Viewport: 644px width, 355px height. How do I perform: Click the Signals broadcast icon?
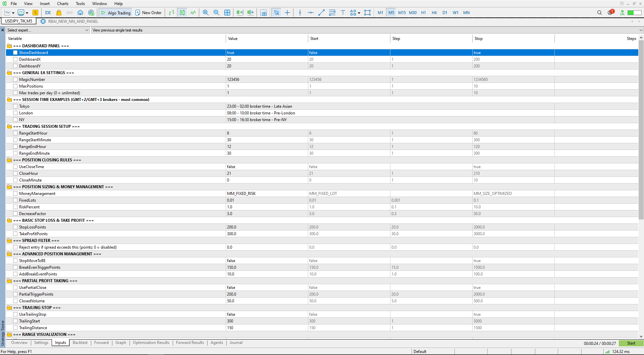[x=69, y=13]
